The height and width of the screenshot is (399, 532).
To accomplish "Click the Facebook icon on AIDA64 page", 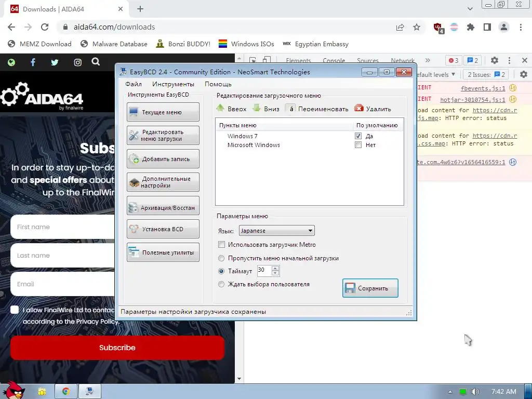I will pos(33,62).
